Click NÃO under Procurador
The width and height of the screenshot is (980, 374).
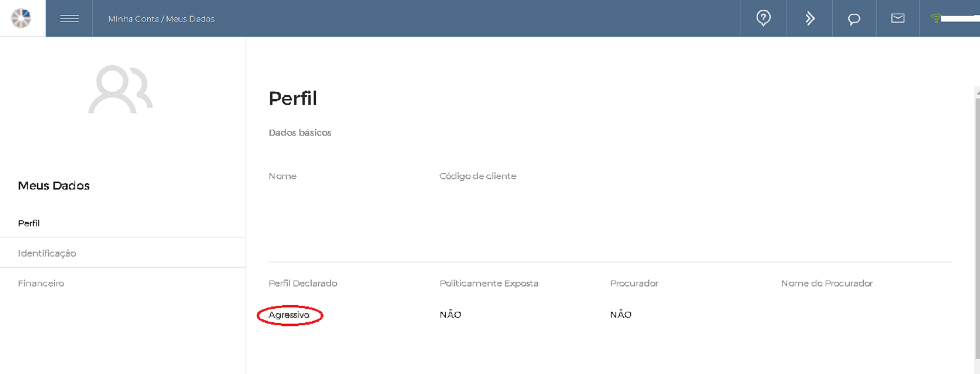(621, 315)
